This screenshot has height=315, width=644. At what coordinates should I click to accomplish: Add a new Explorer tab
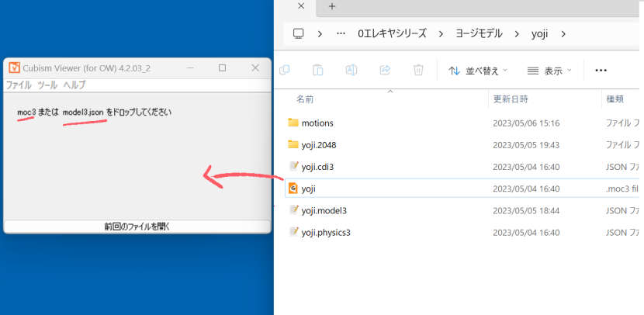(332, 6)
